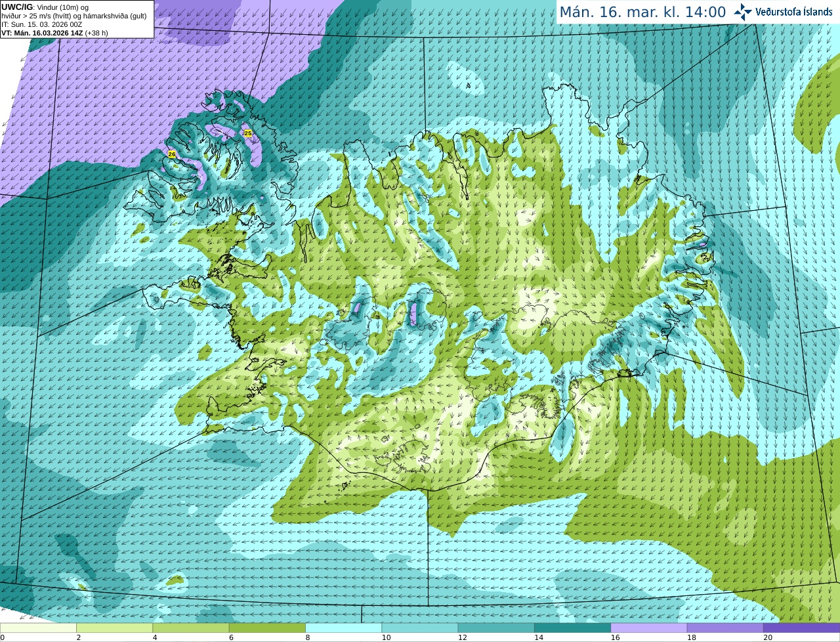The image size is (840, 642).
Task: Click the legend scale value '2'
Action: 79,637
